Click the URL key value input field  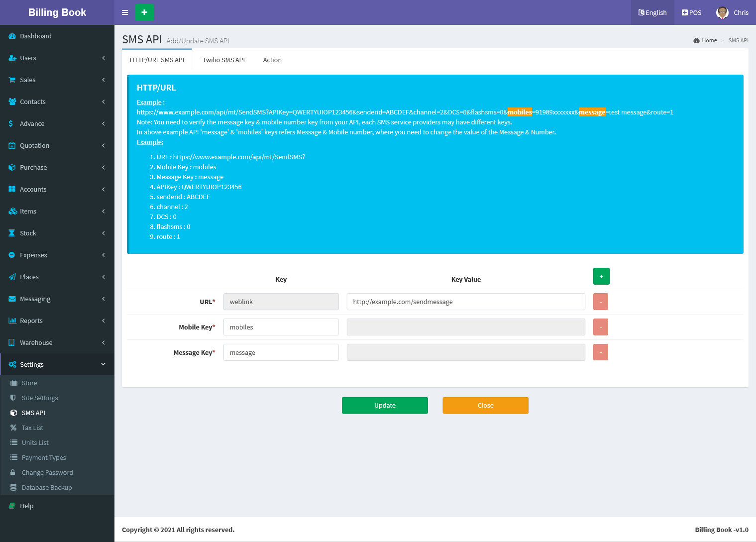466,302
